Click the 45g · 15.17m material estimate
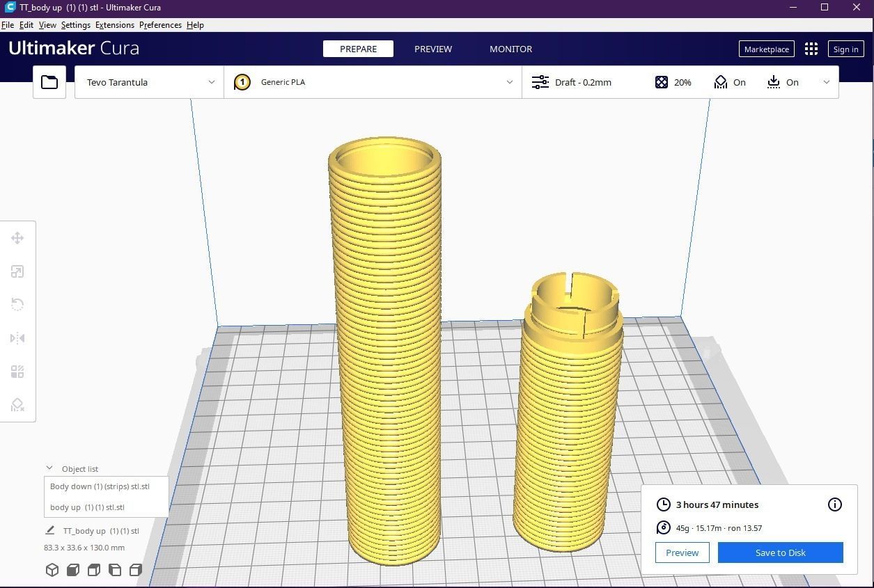Viewport: 874px width, 588px height. (719, 528)
